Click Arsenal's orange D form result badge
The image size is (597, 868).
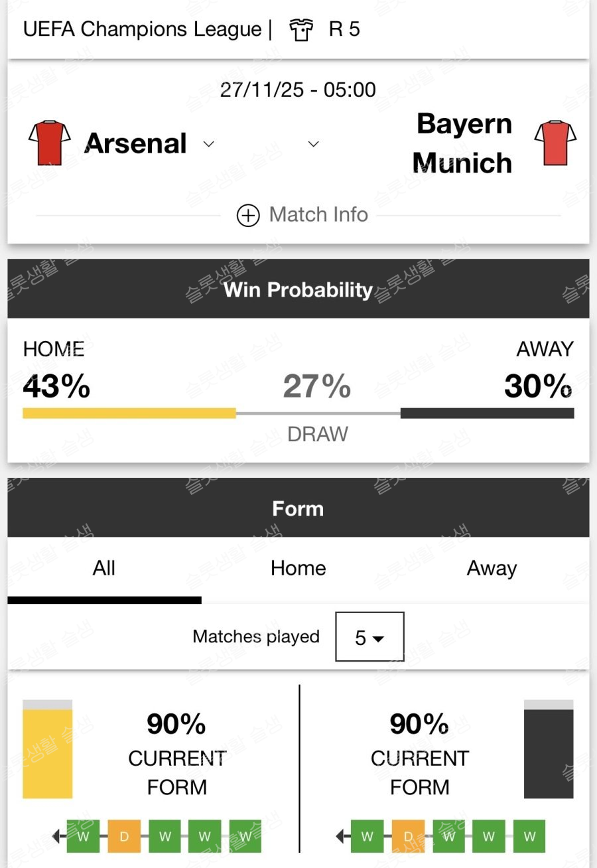tap(124, 837)
